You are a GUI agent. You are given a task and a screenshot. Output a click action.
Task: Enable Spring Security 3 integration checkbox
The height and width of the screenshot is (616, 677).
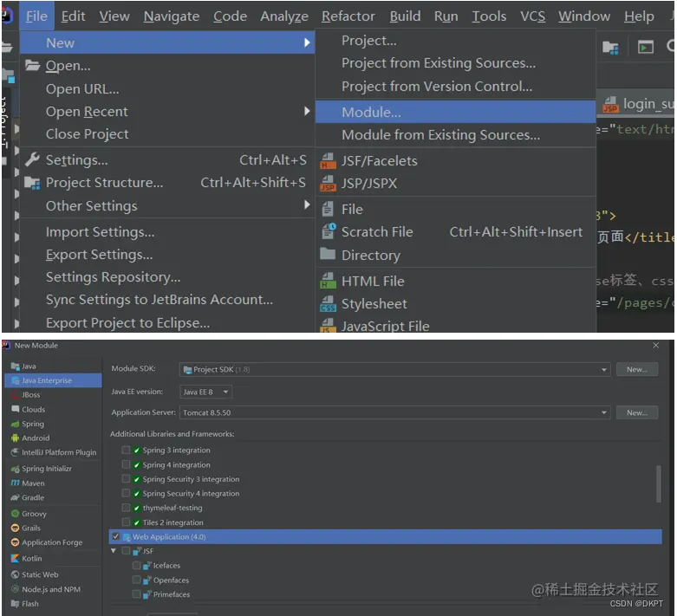coord(126,479)
